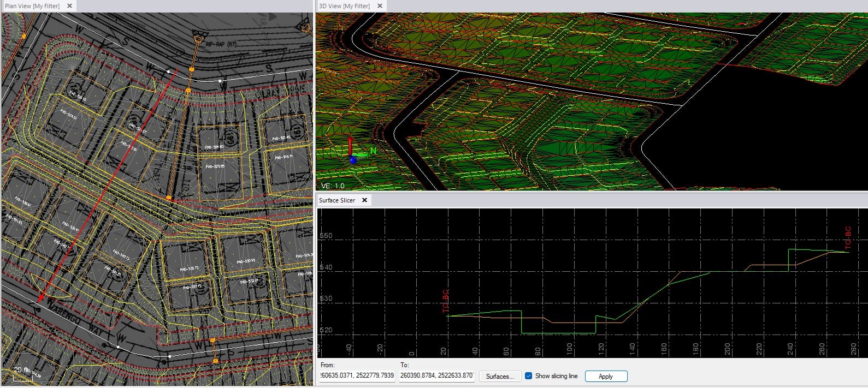Click the PAD-524.80 label in plan view
The height and width of the screenshot is (388, 868).
click(x=214, y=147)
